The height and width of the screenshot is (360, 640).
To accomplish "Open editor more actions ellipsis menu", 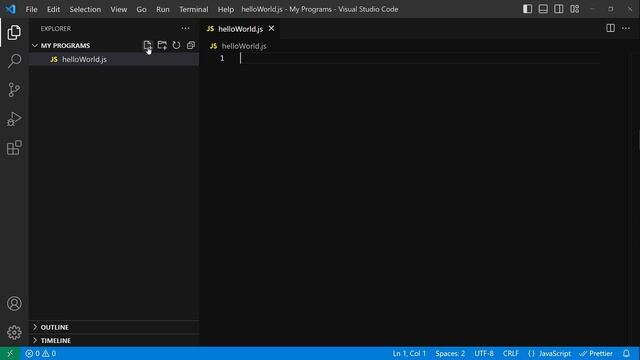I will coord(626,28).
